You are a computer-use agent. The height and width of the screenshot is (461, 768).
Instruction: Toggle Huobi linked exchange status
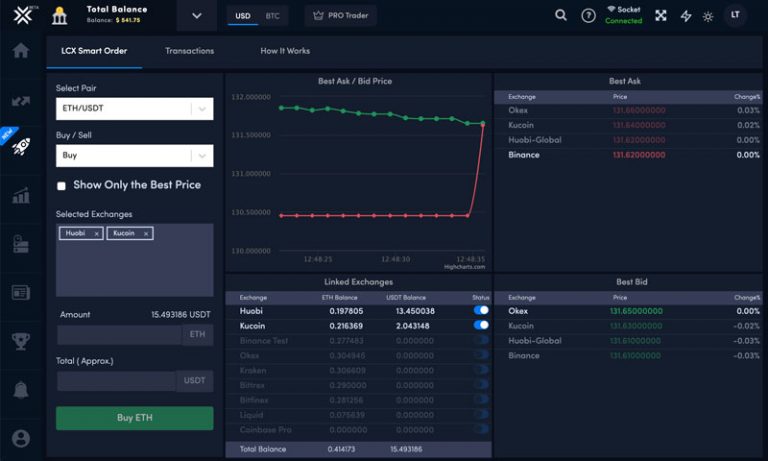pos(481,310)
